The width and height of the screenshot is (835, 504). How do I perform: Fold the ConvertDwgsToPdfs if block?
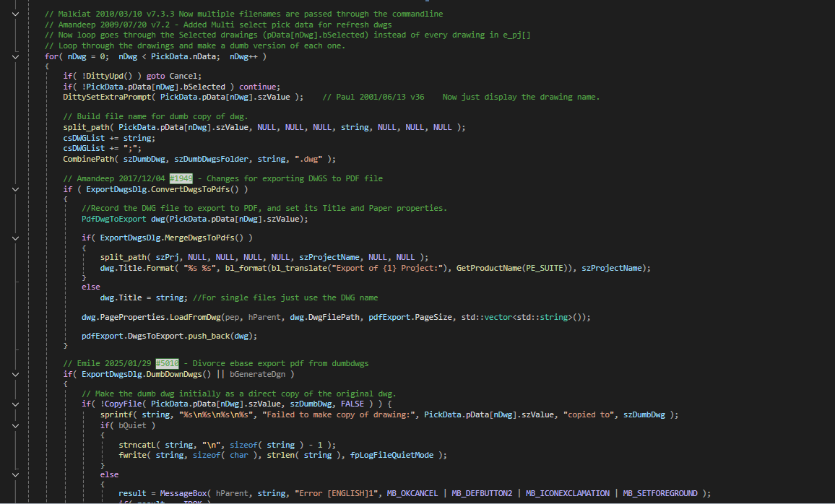coord(15,189)
